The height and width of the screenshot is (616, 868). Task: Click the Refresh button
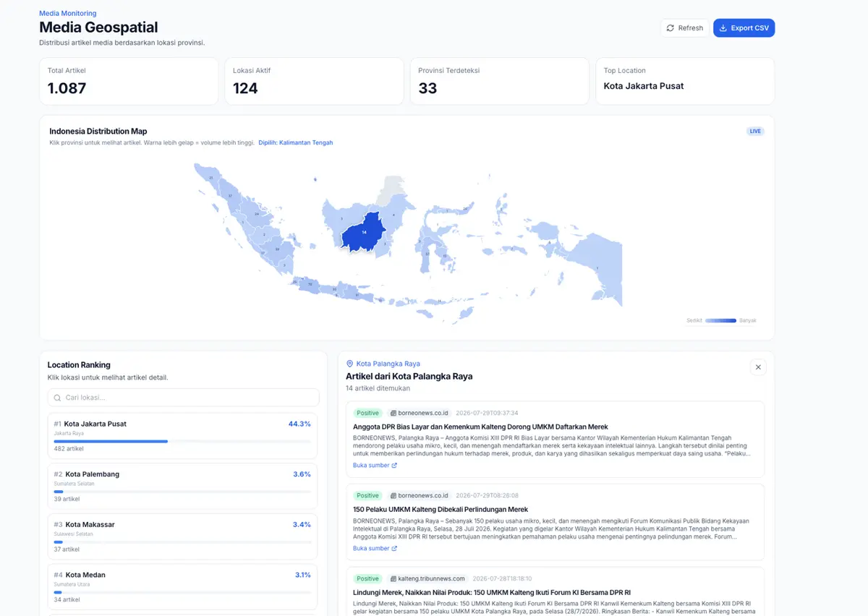pos(684,28)
